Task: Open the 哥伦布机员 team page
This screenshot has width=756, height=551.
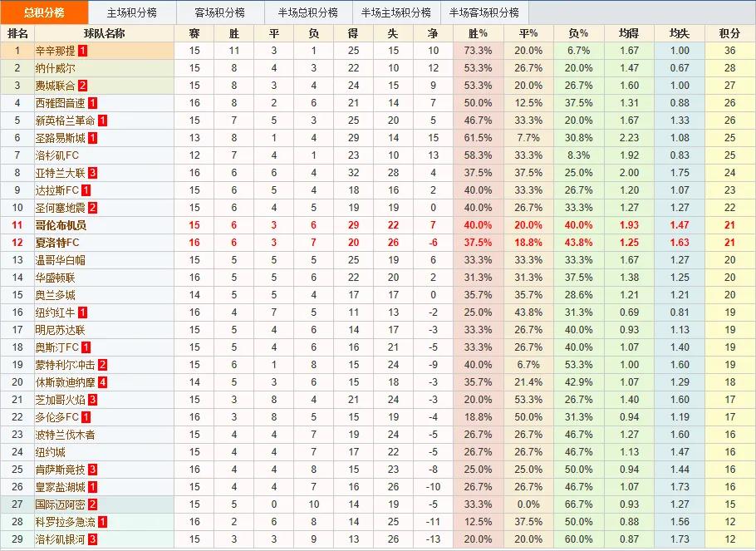Action: [x=60, y=225]
